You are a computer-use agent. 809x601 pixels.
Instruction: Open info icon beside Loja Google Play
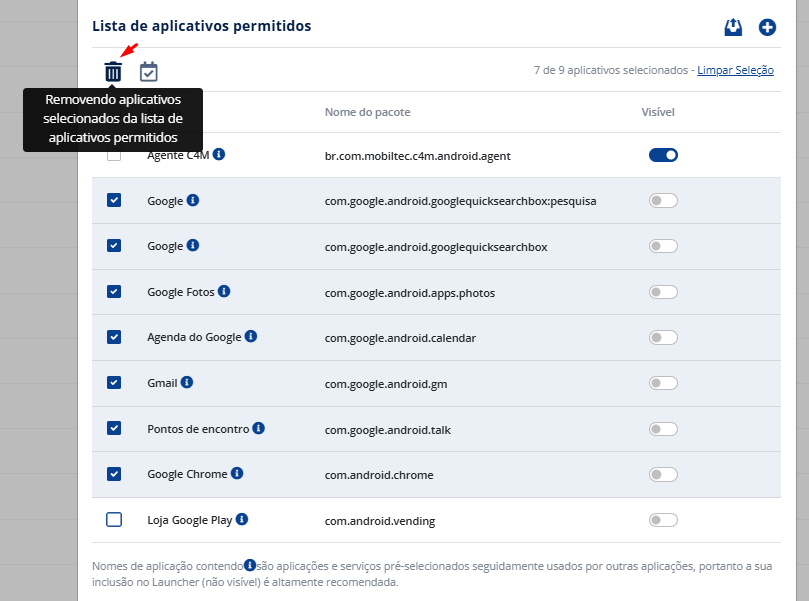242,519
